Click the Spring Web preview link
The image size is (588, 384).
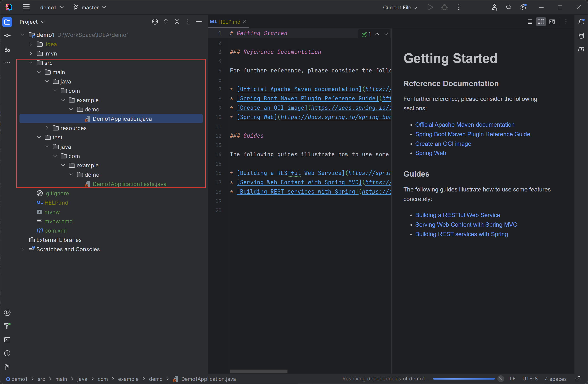[430, 153]
